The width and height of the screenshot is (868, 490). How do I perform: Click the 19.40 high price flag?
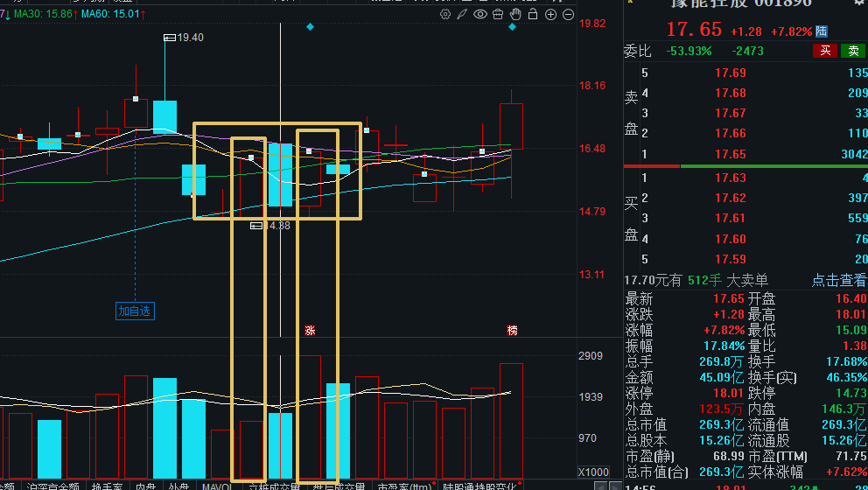[x=184, y=38]
